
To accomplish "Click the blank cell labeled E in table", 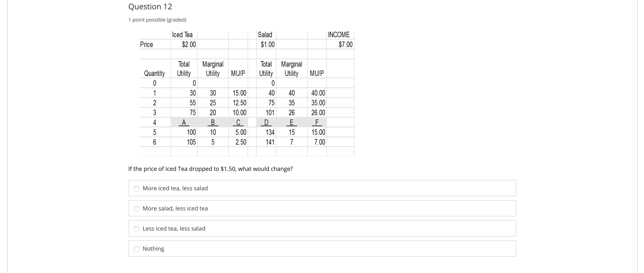I will point(291,122).
